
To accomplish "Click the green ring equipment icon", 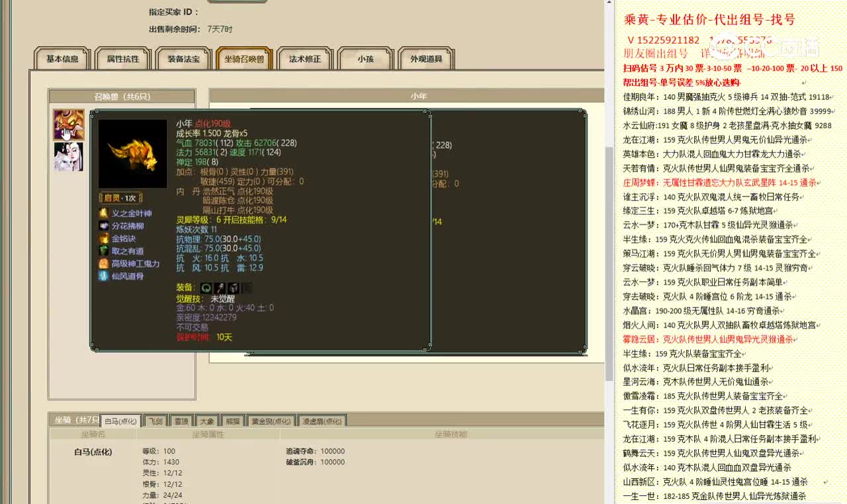I will (206, 288).
